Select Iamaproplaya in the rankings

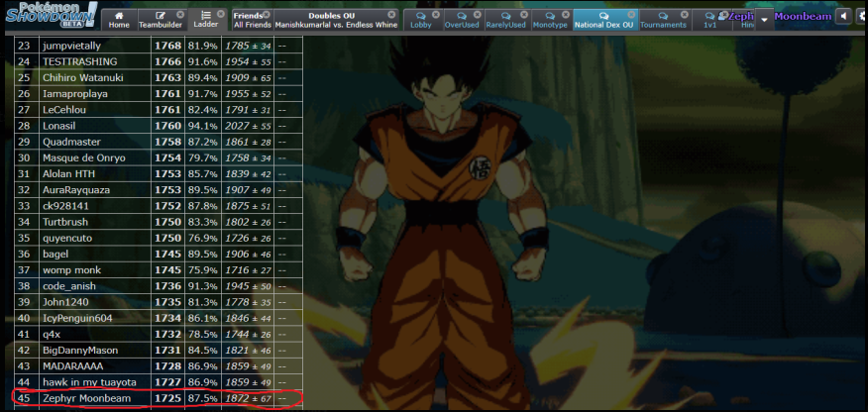tap(75, 93)
